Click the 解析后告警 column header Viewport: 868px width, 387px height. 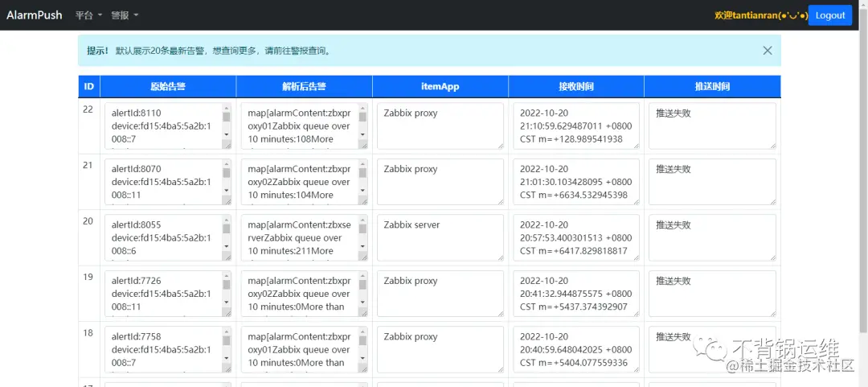tap(304, 87)
